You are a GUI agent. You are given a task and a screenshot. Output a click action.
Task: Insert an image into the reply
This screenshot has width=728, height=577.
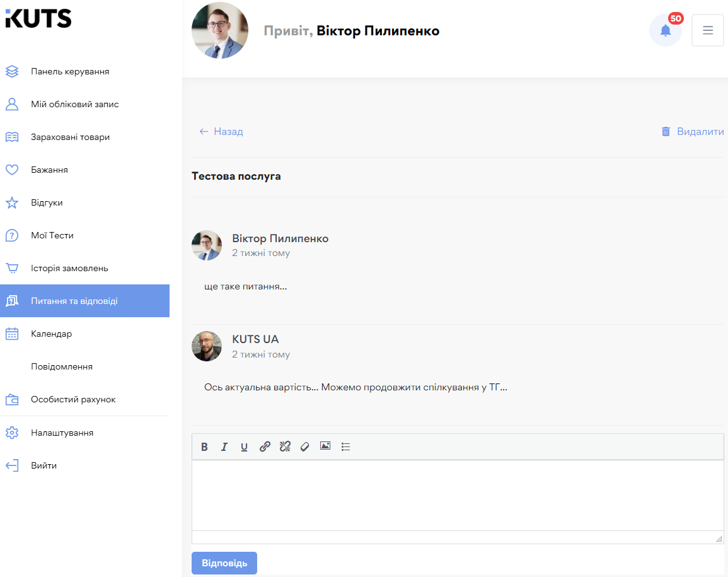coord(325,446)
